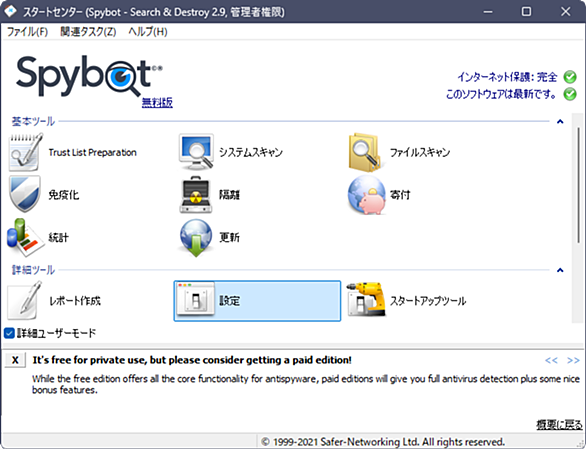The width and height of the screenshot is (586, 449).
Task: Collapse the 詳細ツール section
Action: [560, 270]
